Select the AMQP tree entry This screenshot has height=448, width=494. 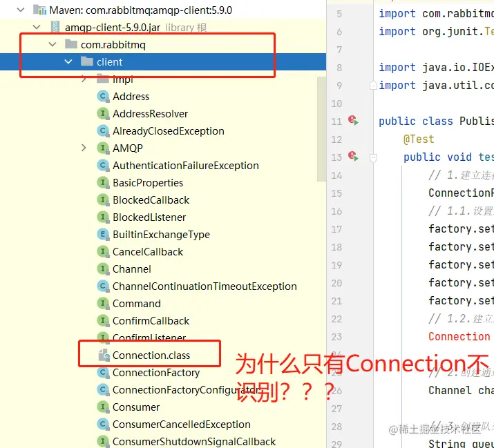[128, 148]
